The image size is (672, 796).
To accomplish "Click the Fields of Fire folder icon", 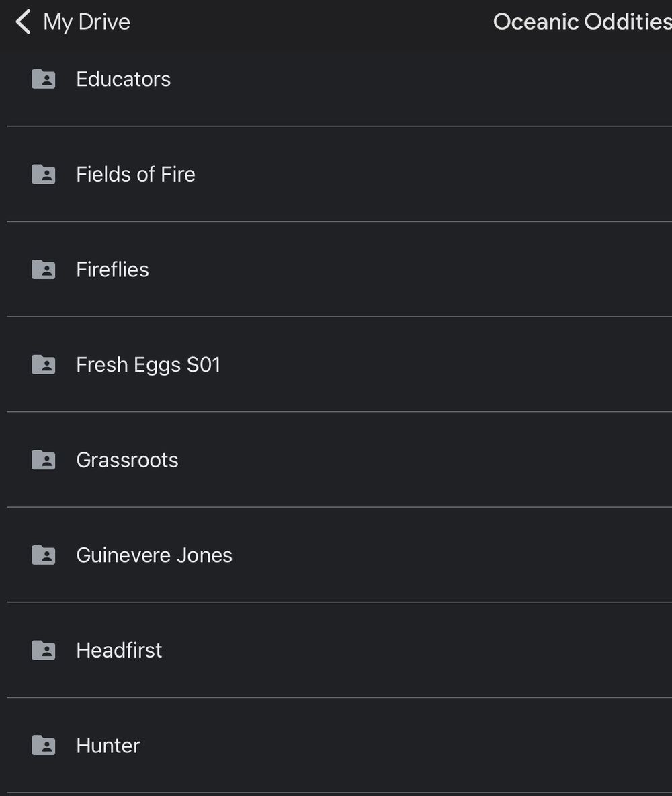I will pyautogui.click(x=44, y=174).
